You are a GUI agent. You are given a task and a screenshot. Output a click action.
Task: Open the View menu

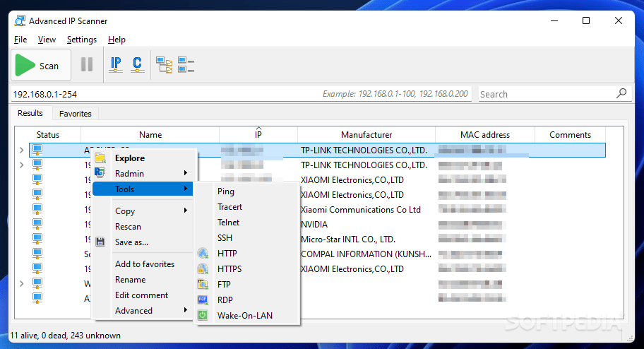47,40
